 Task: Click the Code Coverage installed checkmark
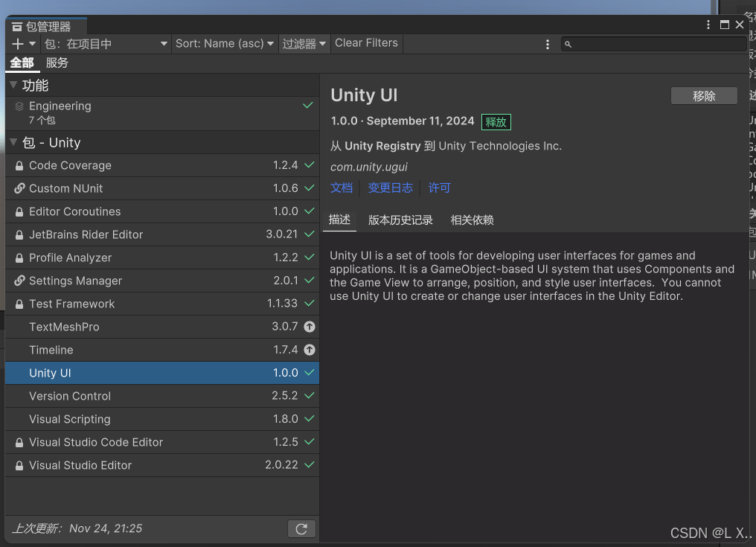[310, 165]
